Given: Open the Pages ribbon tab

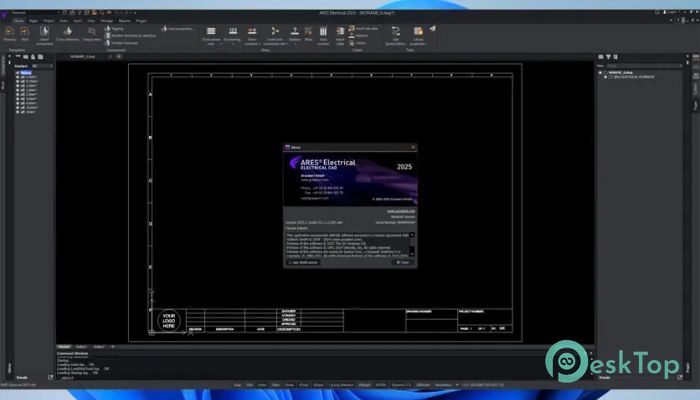Looking at the screenshot, I should (x=33, y=21).
